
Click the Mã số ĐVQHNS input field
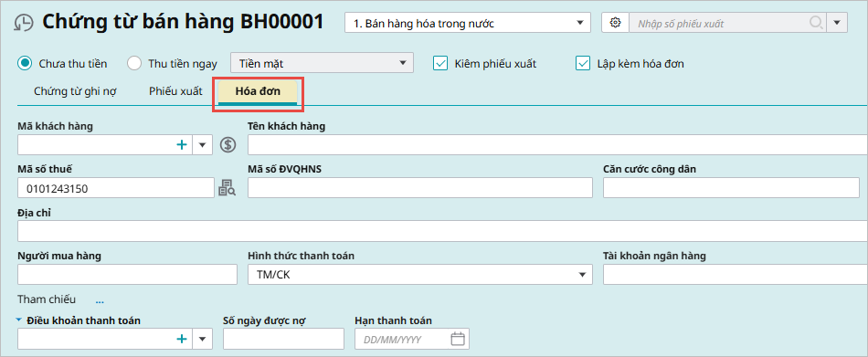click(420, 188)
